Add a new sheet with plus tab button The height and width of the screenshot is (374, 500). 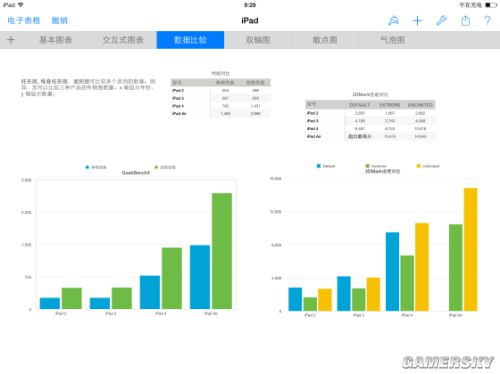coord(11,40)
